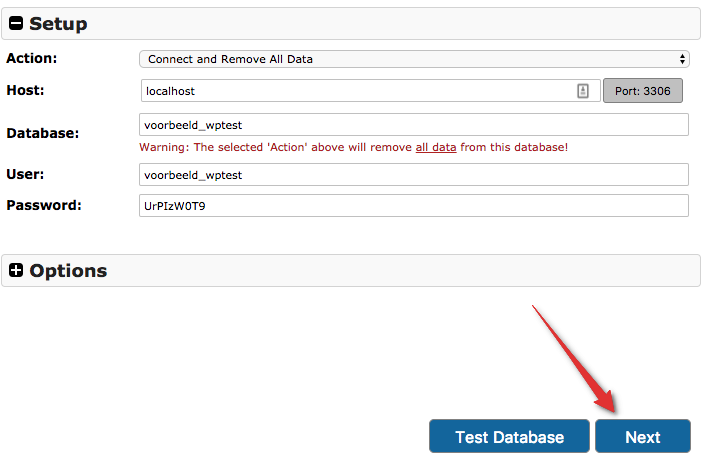The height and width of the screenshot is (469, 705).
Task: Proceed by clicking the Next button
Action: (x=642, y=437)
